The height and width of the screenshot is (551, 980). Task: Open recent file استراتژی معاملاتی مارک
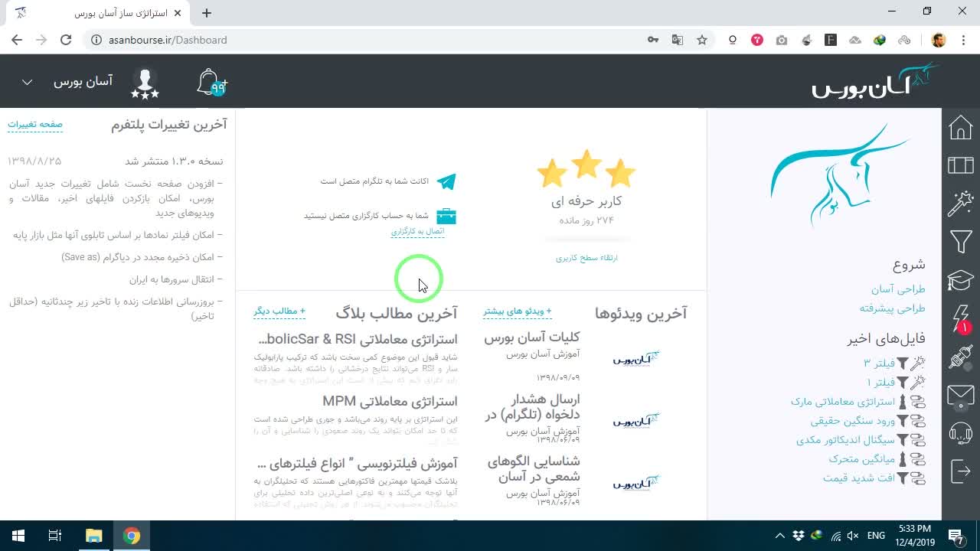[x=842, y=401]
